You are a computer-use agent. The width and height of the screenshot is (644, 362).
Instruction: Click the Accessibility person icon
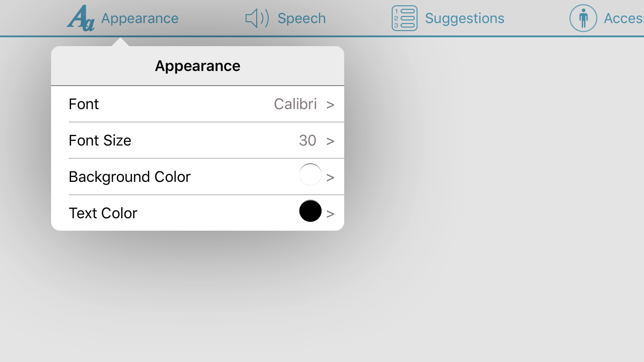(583, 18)
